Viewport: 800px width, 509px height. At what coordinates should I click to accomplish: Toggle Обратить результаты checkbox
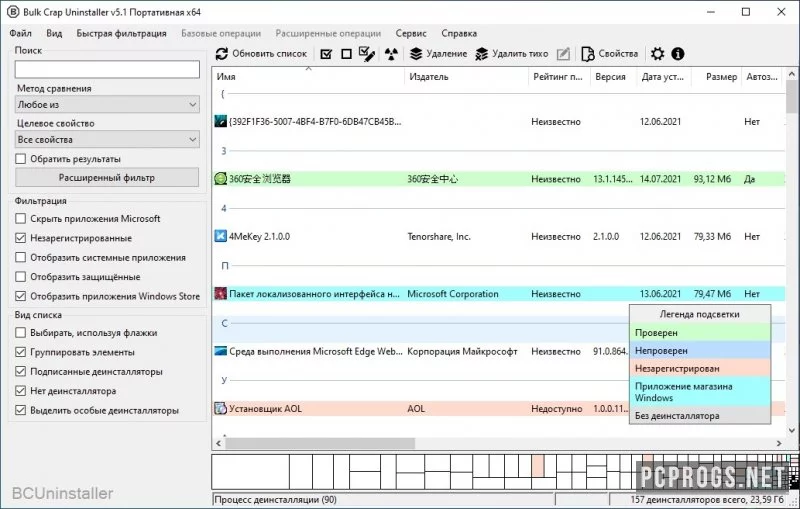(x=20, y=159)
